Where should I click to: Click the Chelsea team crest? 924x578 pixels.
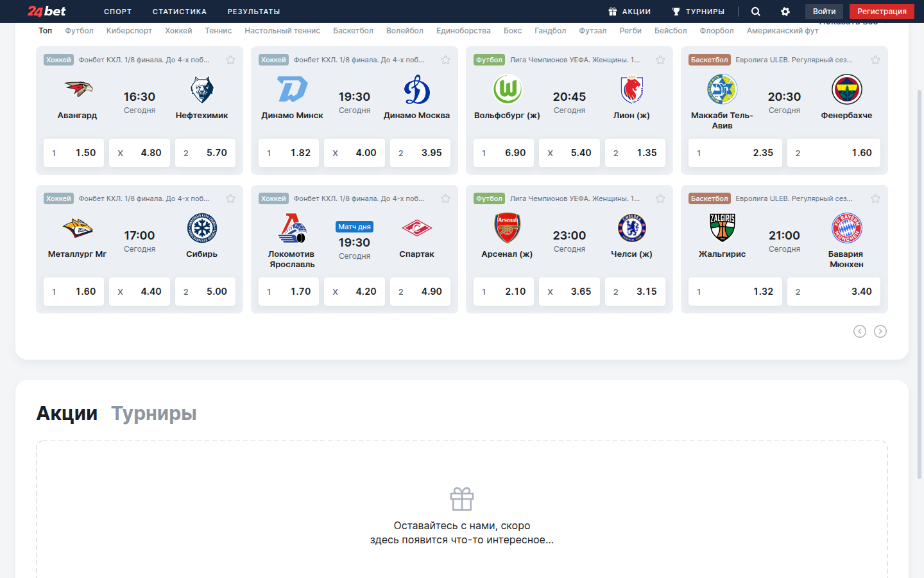coord(631,228)
